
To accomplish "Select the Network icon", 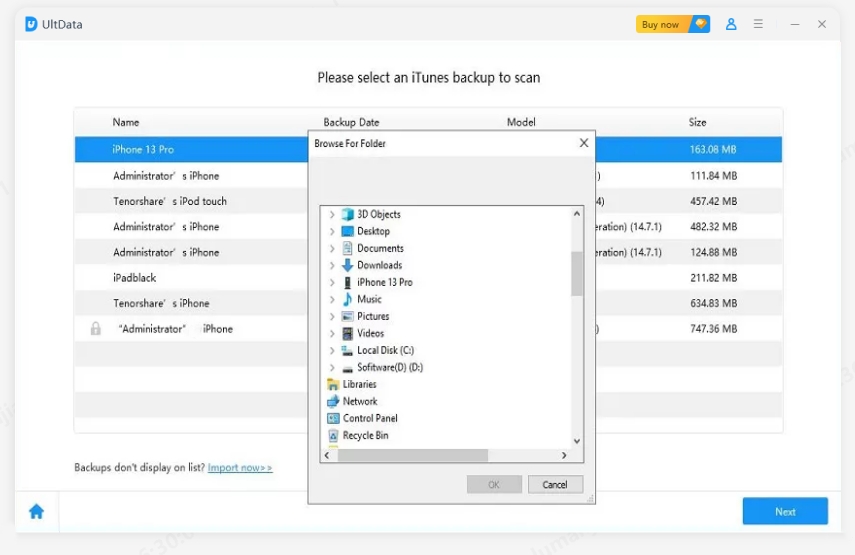I will coord(333,401).
